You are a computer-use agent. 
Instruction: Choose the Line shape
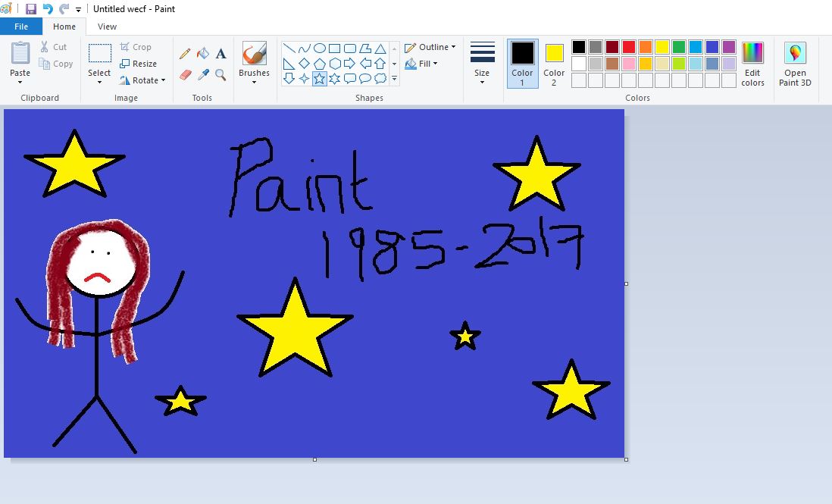[289, 49]
